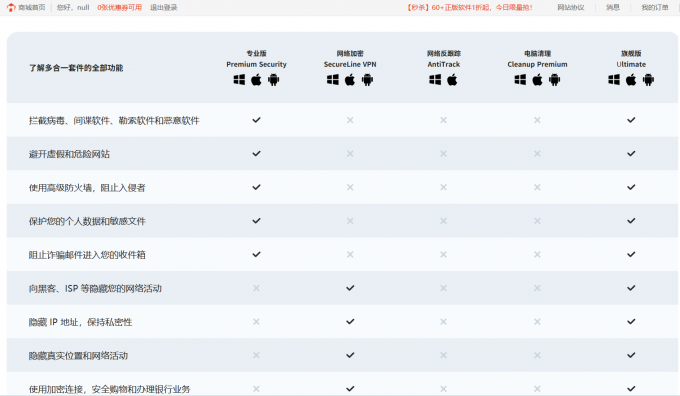Click the 使用高级防火墙，阻止入侵者 row label
Image resolution: width=680 pixels, height=396 pixels.
[87, 188]
